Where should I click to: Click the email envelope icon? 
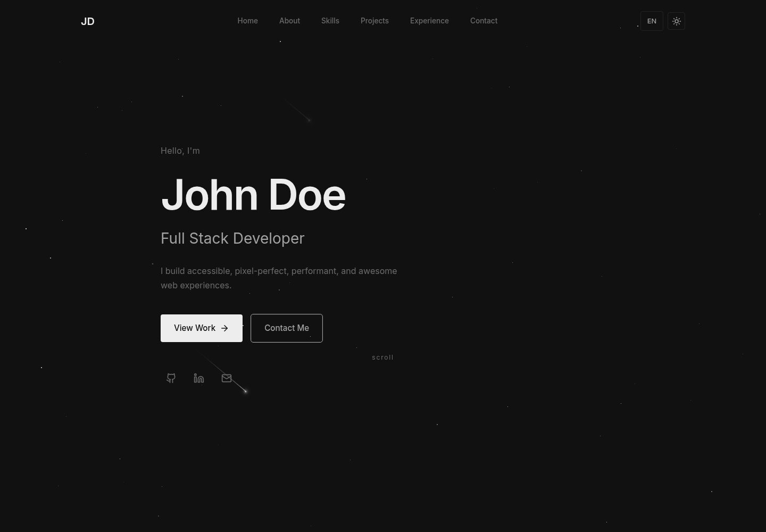pos(227,378)
